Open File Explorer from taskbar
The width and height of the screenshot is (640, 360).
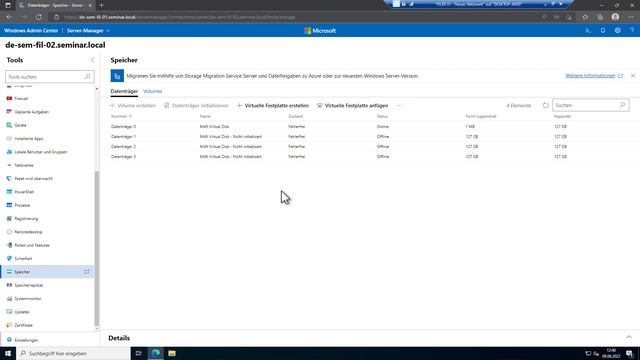[172, 353]
